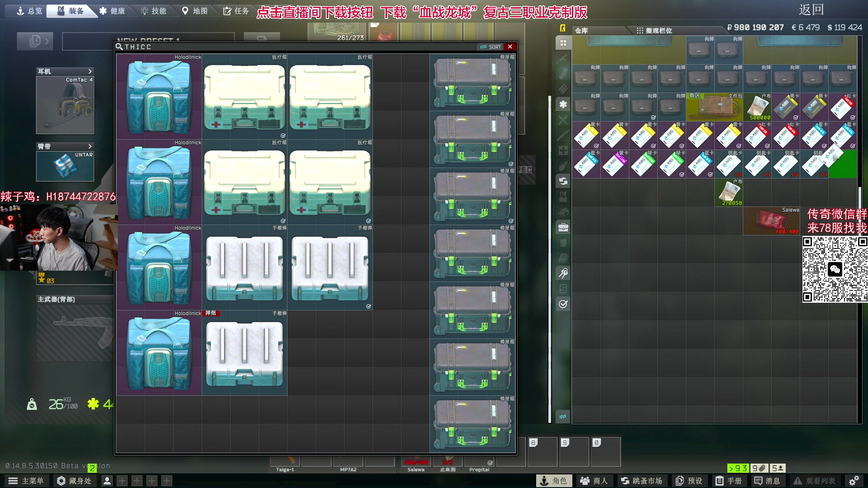Click quick slot 9
This screenshot has height=488, width=868.
(574, 451)
